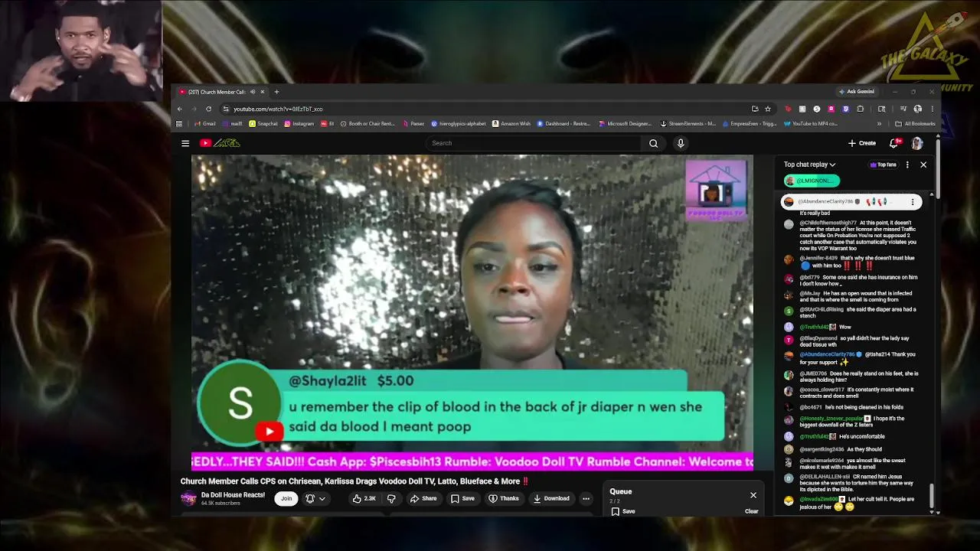Click the Join membership button
Screen dimensions: 980x551
(x=286, y=499)
